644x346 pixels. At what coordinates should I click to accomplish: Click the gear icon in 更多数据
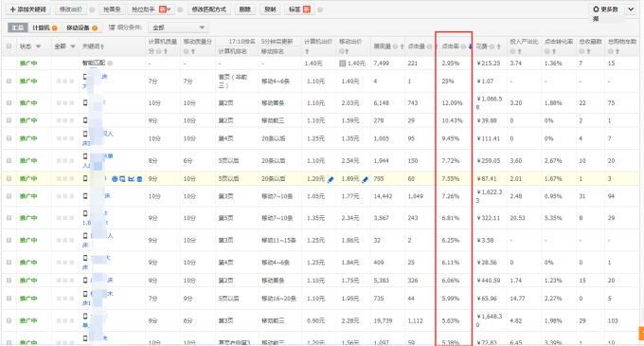pos(596,9)
